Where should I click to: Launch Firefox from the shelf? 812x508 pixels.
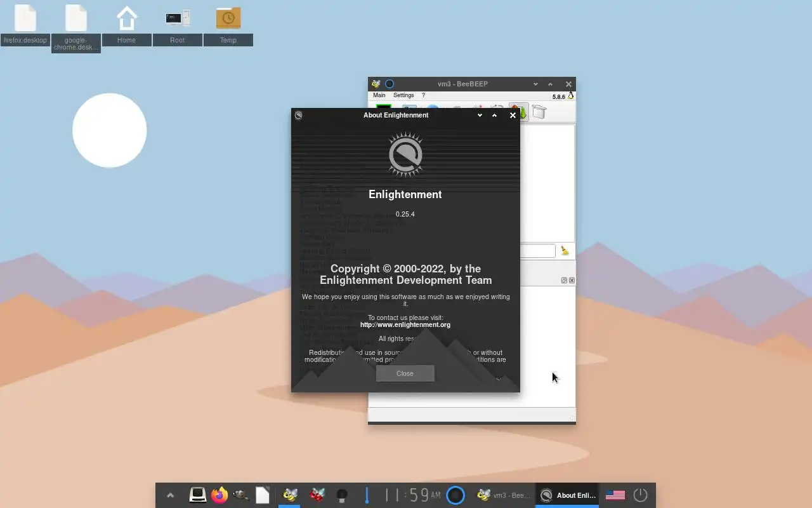[219, 495]
